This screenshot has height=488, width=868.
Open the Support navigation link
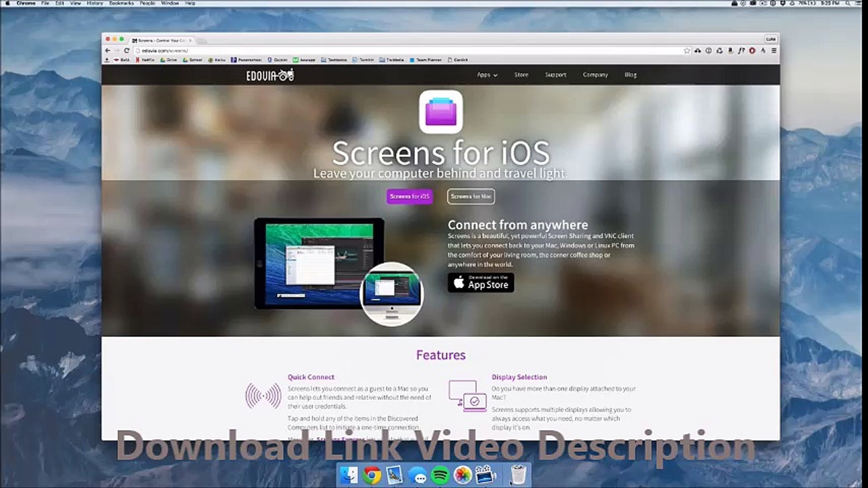tap(555, 75)
